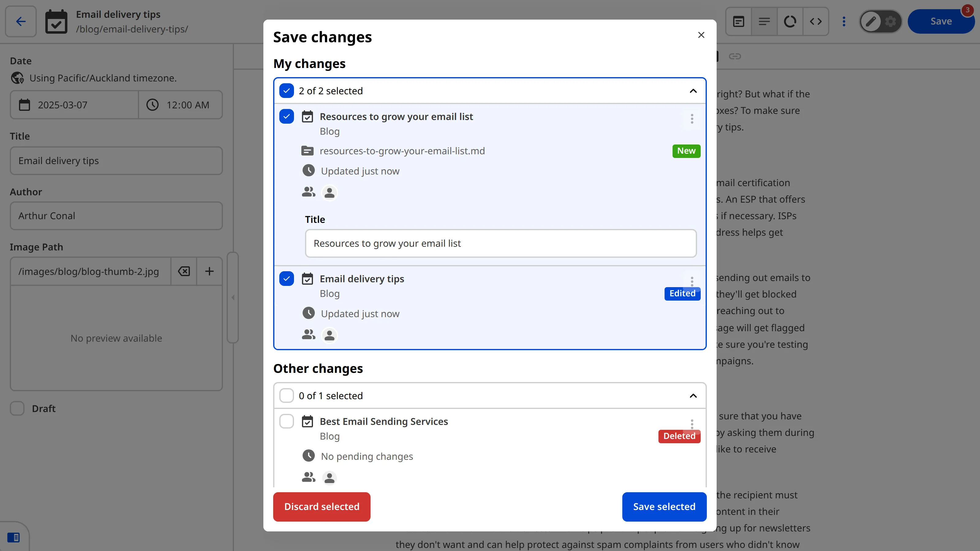Click the Edited status badge

[x=683, y=294]
